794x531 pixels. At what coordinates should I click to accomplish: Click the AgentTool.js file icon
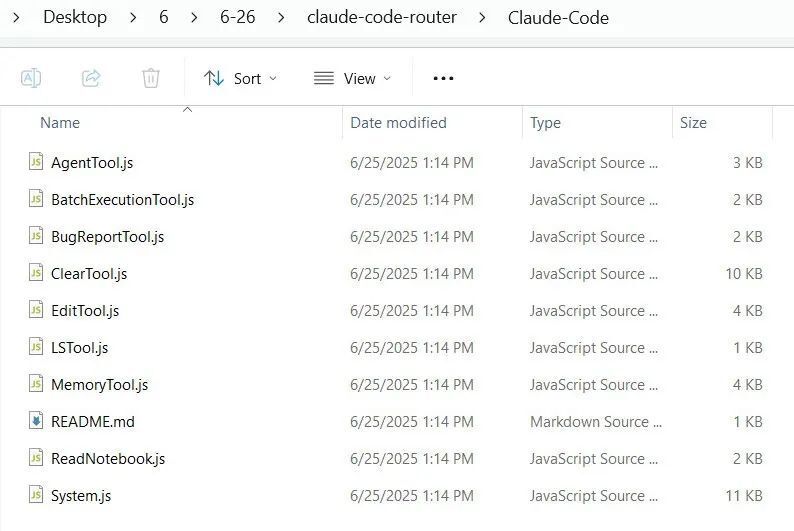click(x=37, y=162)
